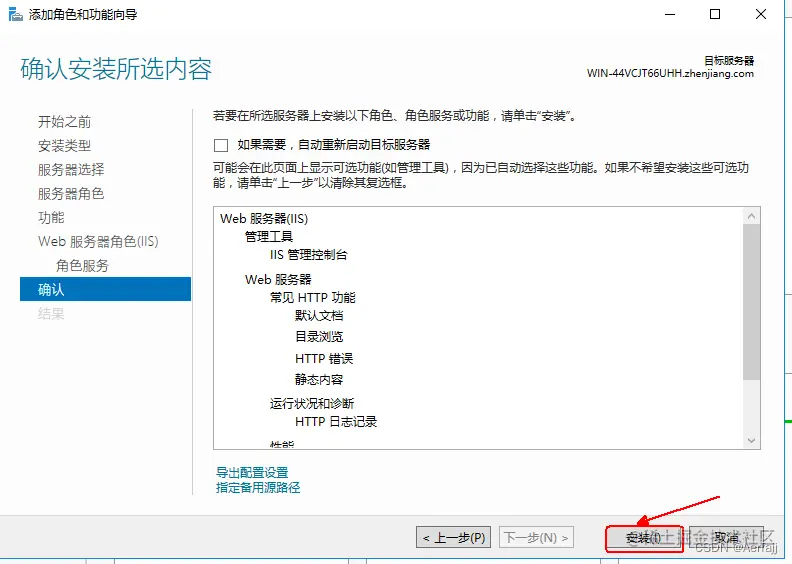This screenshot has height=564, width=792.
Task: Click the wizard icon in title bar
Action: point(16,14)
